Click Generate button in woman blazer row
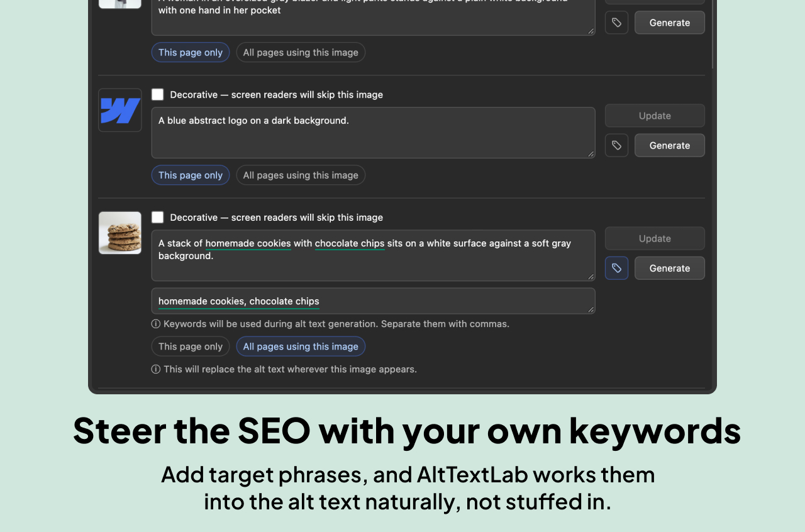This screenshot has height=532, width=805. [670, 23]
